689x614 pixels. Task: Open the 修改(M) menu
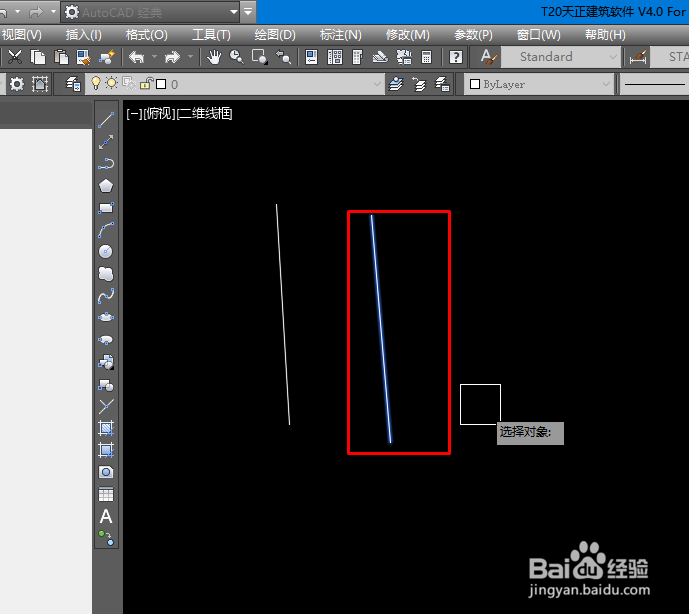408,35
